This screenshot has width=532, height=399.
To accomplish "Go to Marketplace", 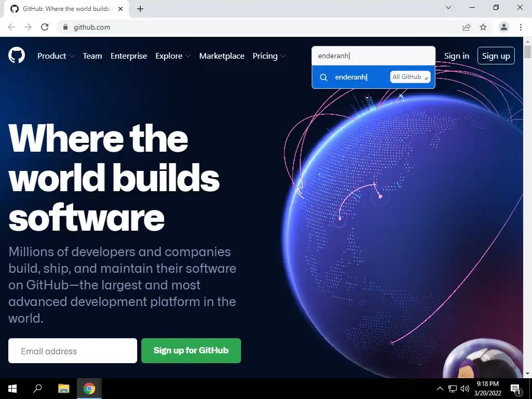I will tap(221, 56).
